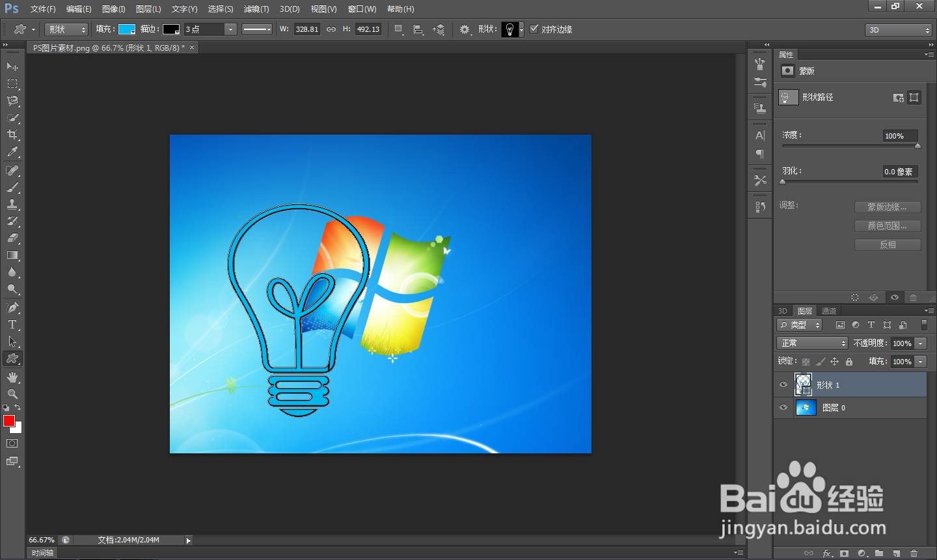Select the Clone Stamp tool

(x=12, y=204)
